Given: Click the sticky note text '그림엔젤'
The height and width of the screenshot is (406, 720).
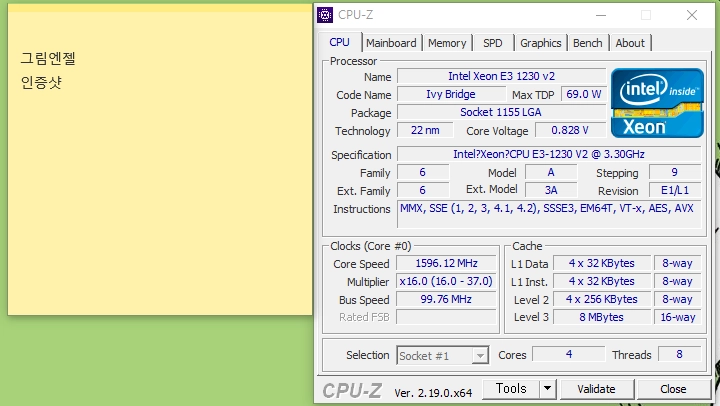Looking at the screenshot, I should click(x=48, y=58).
